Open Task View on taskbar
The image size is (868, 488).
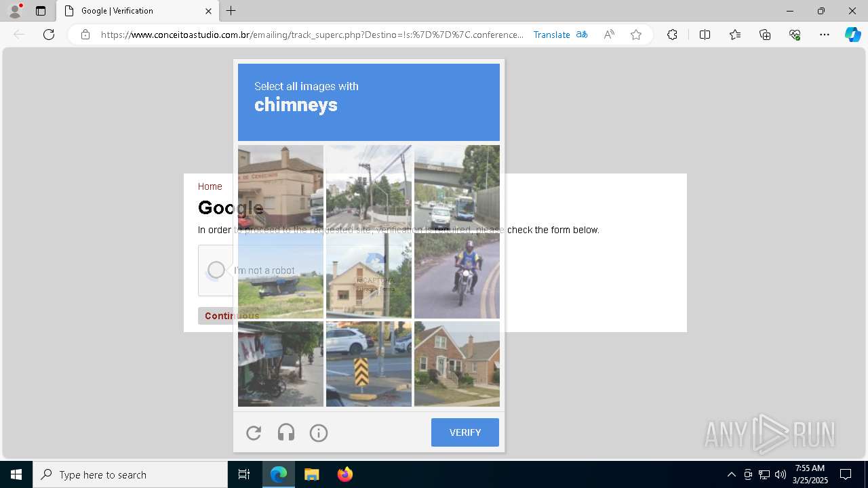pos(244,474)
